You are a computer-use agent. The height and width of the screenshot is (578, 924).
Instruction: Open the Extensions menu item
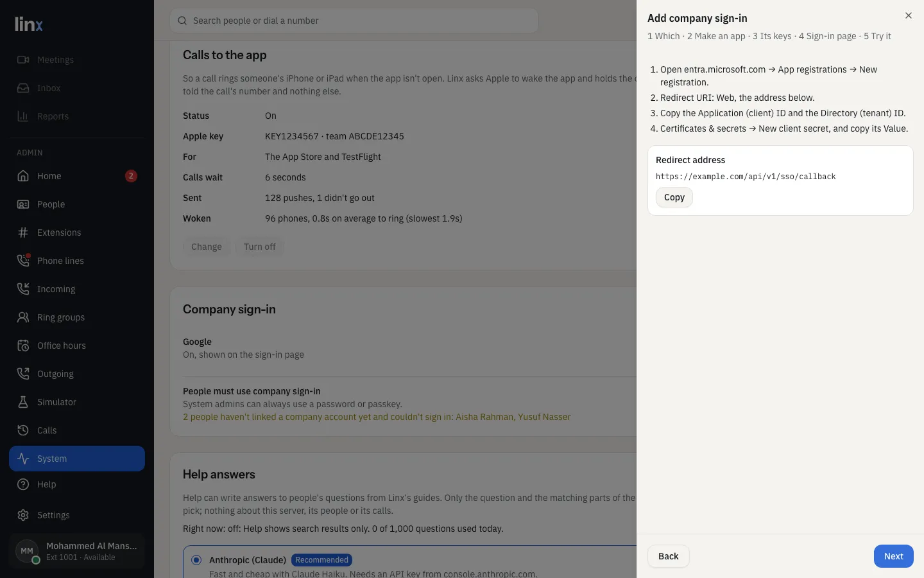[77, 232]
